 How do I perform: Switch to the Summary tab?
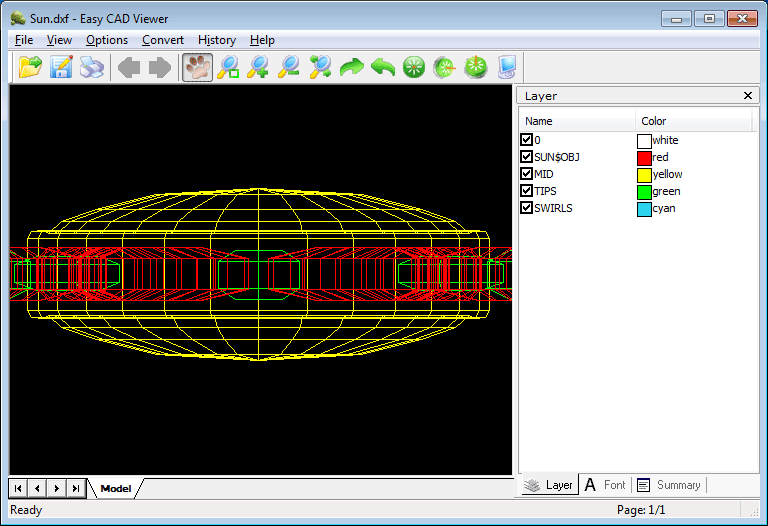point(669,485)
